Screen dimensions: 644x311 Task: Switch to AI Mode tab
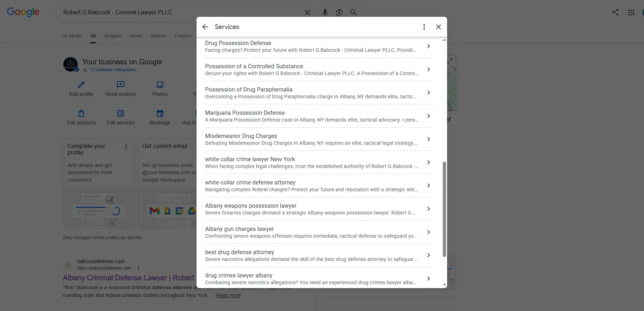72,36
